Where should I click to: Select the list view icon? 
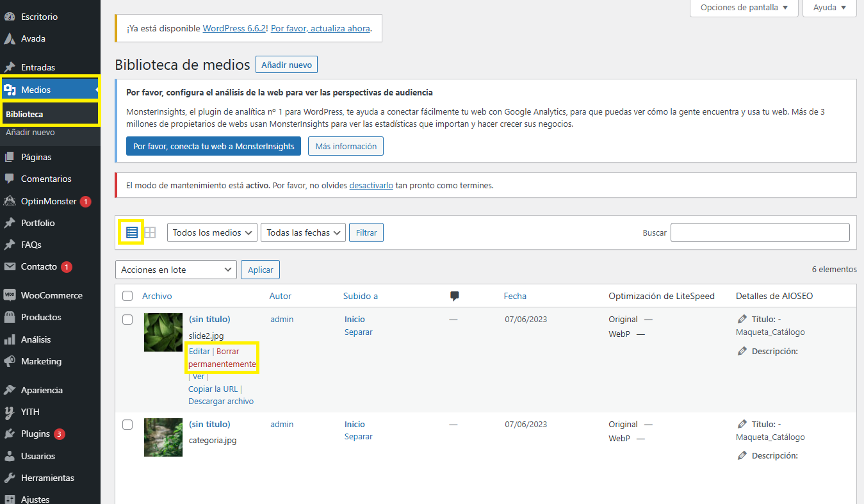click(x=132, y=232)
